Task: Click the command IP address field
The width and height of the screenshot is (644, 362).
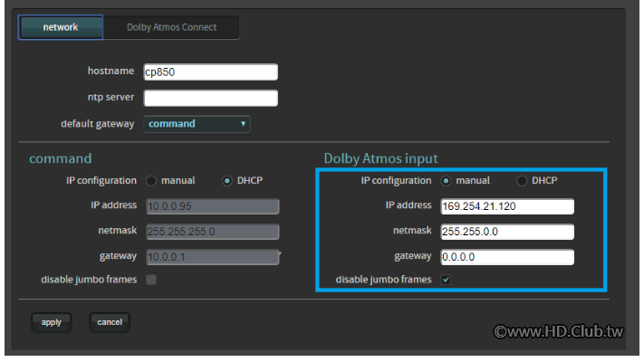Action: tap(210, 206)
